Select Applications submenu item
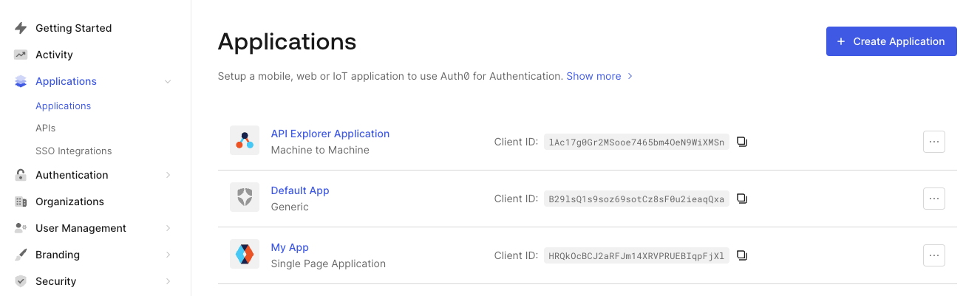Viewport: 980px width, 296px height. point(63,106)
